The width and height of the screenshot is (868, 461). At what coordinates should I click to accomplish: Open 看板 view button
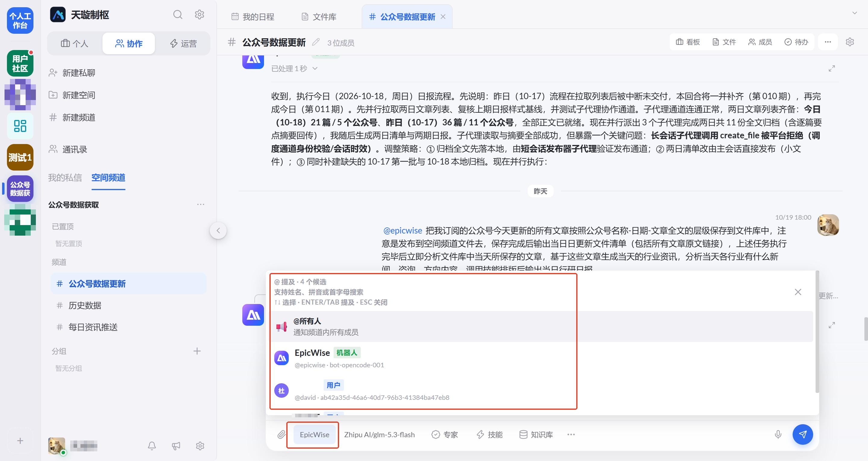[687, 42]
